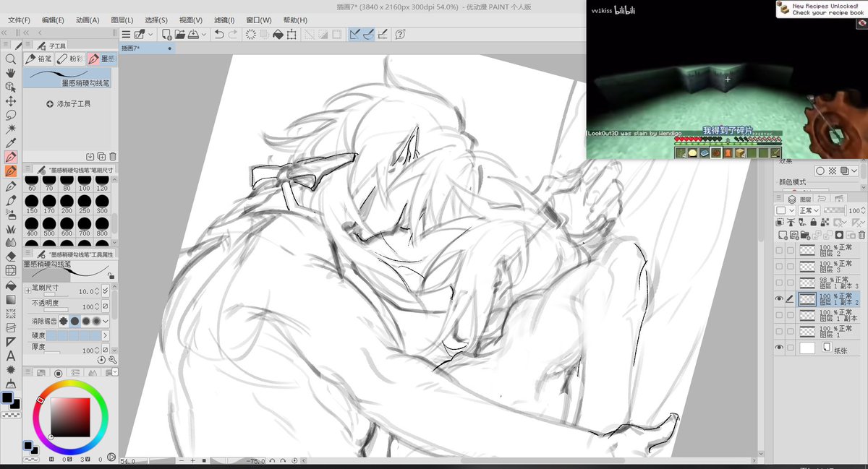
Task: Toggle snap to special ruler icon
Action: [x=369, y=34]
